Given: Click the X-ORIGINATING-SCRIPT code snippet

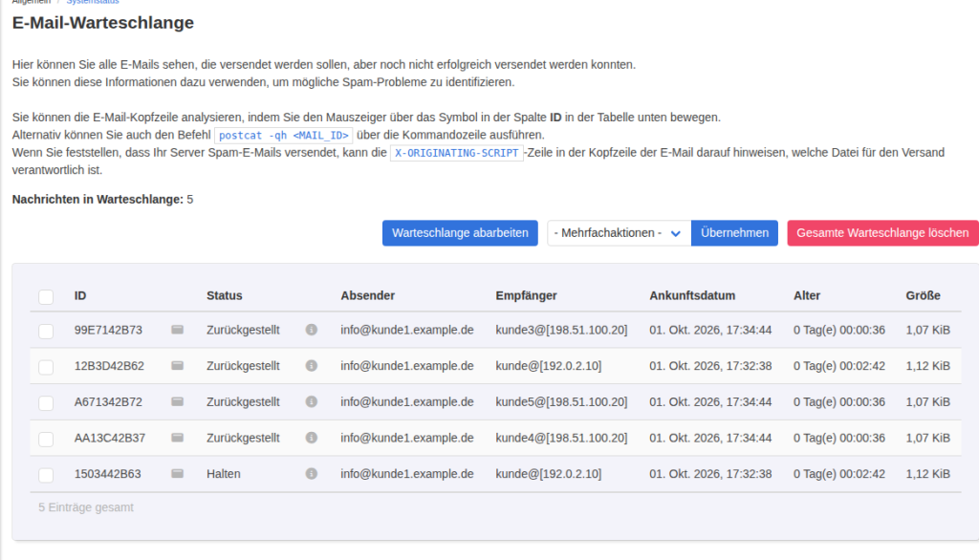Looking at the screenshot, I should coord(456,153).
